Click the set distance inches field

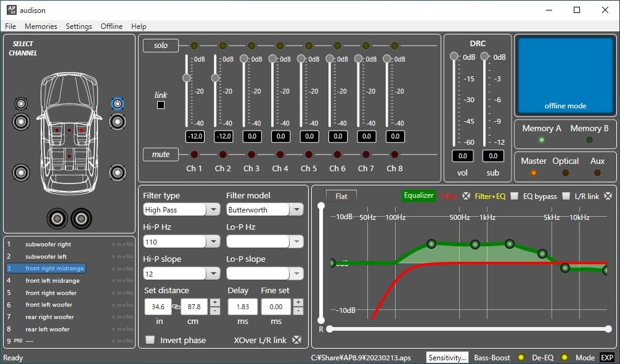(x=158, y=307)
